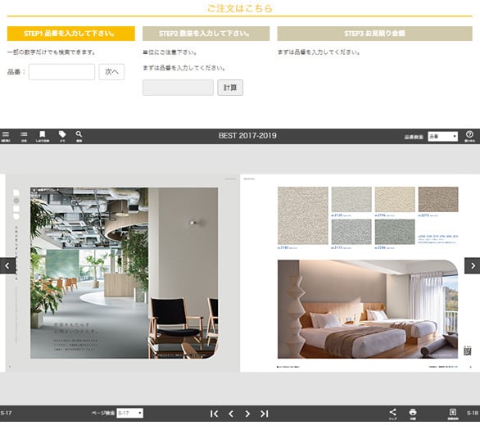Click the gray circle icon on left page margin
The width and height of the screenshot is (480, 448).
tap(16, 201)
